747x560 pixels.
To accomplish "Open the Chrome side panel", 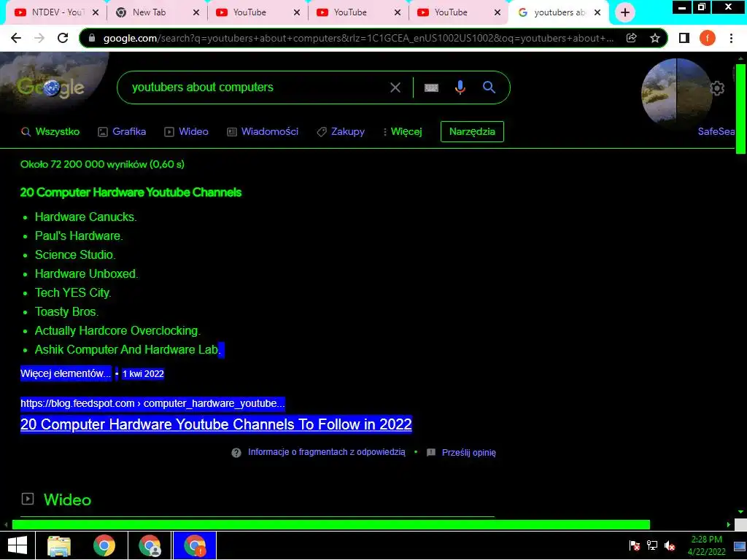I will tap(684, 38).
